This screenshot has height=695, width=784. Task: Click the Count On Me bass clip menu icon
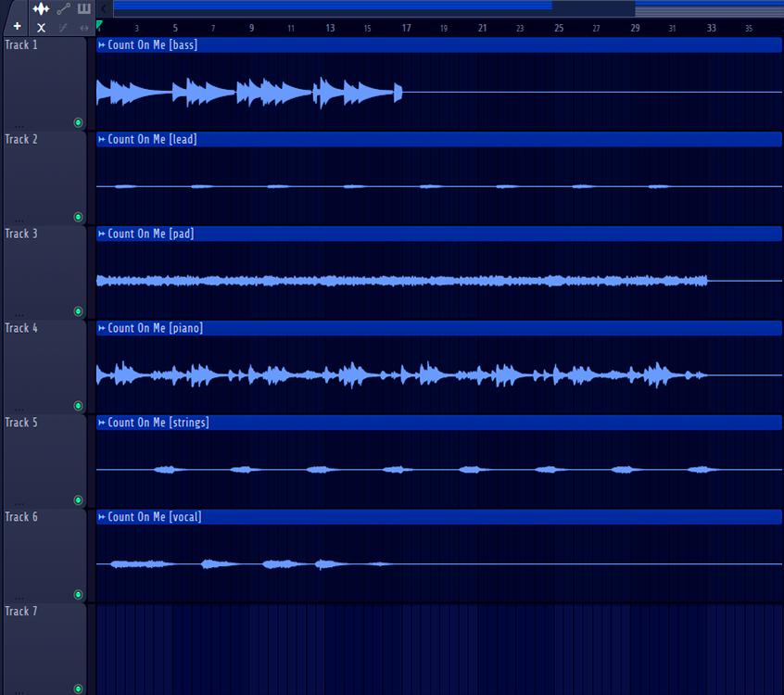(x=102, y=45)
